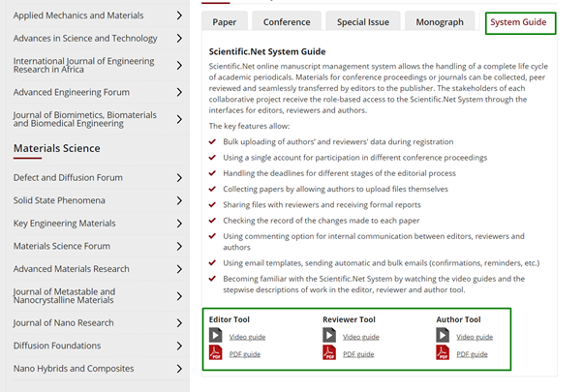Image resolution: width=583 pixels, height=392 pixels.
Task: Open Reviewer Tool Video guide link
Action: (361, 337)
